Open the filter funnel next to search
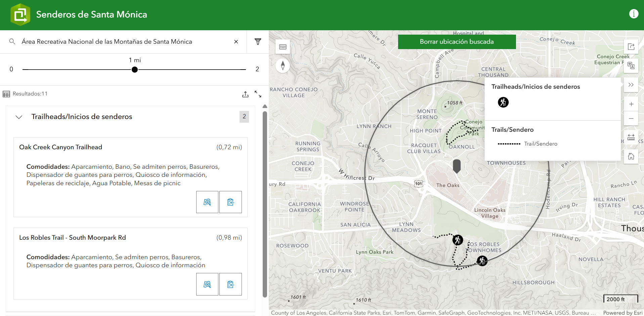The image size is (644, 316). pos(258,42)
